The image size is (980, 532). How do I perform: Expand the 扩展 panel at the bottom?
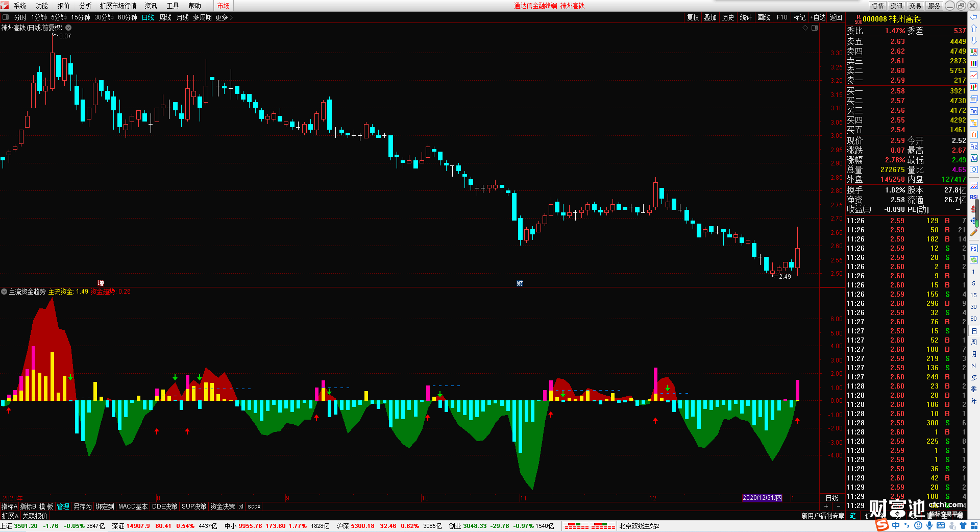10,516
